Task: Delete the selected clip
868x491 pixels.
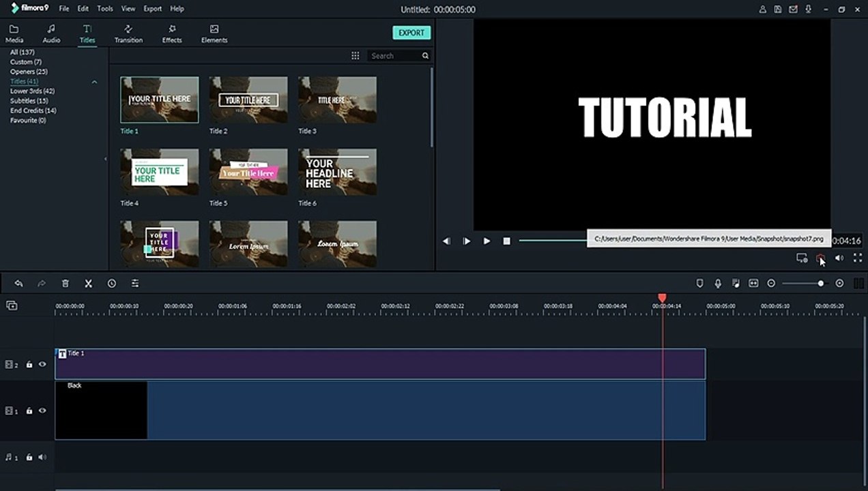Action: [65, 283]
